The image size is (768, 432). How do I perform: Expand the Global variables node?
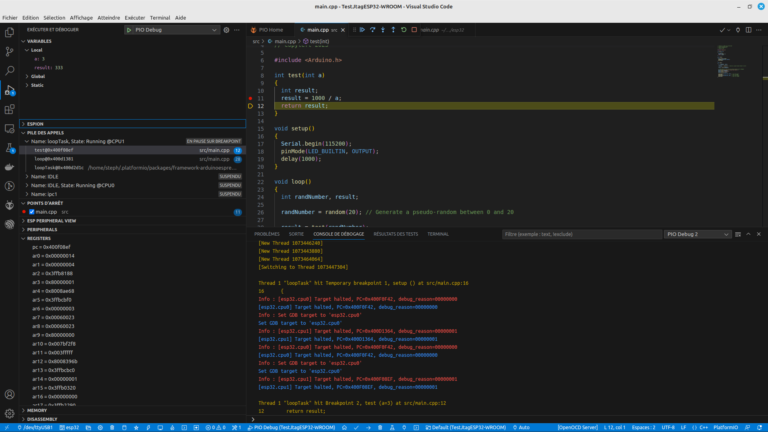[37, 75]
